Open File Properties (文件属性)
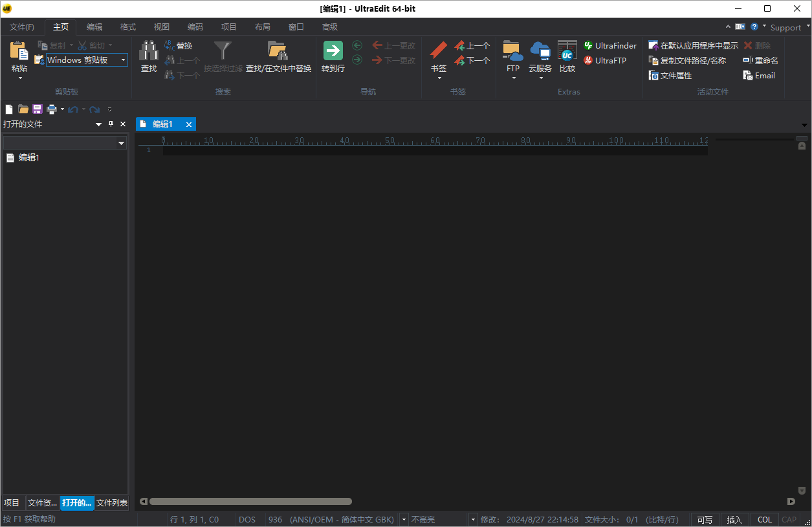This screenshot has height=527, width=812. (670, 75)
